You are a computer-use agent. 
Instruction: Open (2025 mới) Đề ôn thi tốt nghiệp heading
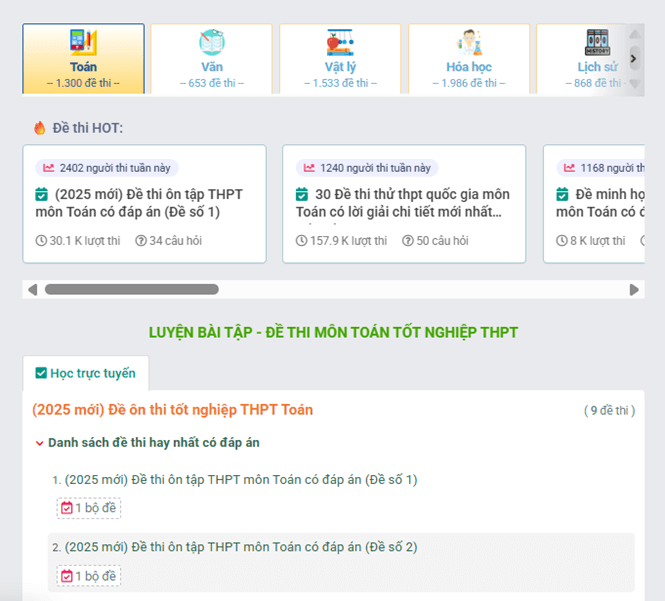[x=172, y=410]
